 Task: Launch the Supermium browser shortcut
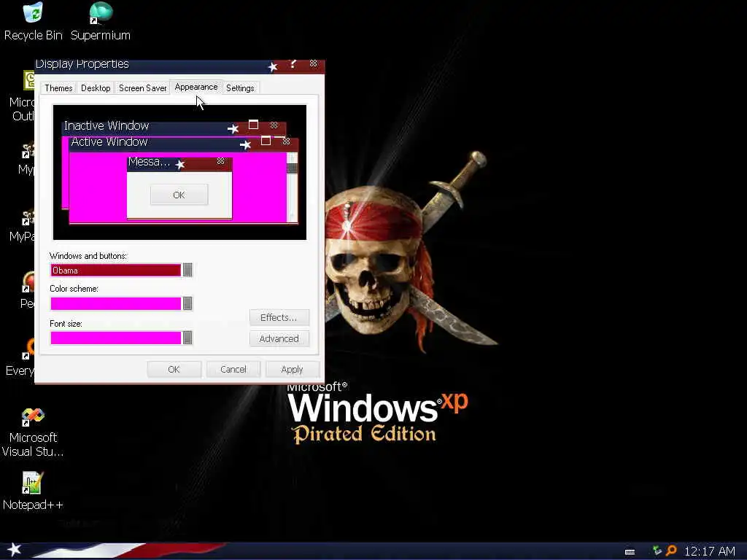(x=101, y=21)
